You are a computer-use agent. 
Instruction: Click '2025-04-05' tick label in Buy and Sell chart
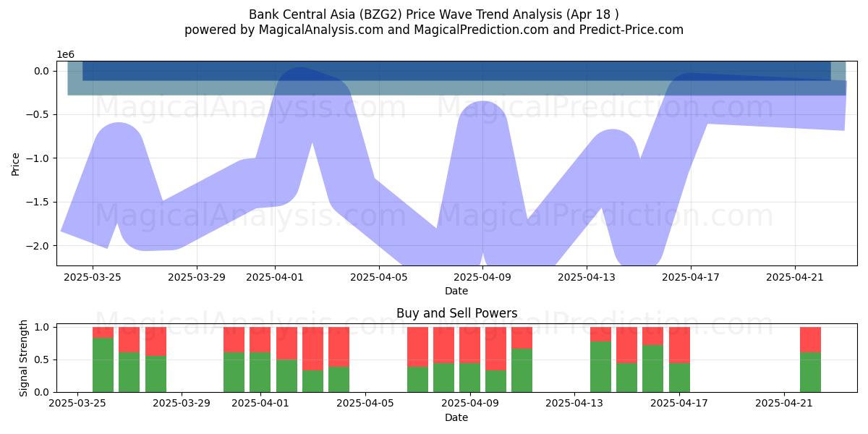coord(365,403)
